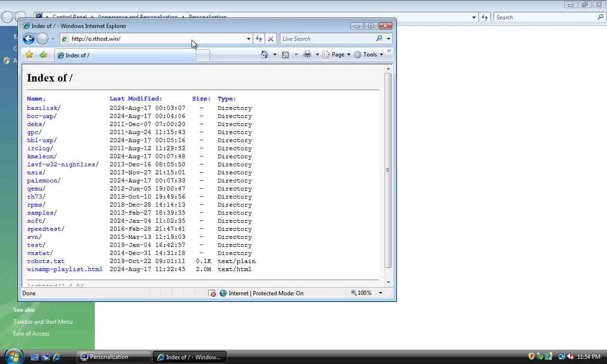Open the vnstat directory link
Viewport: 607px width, 364px height.
38,253
